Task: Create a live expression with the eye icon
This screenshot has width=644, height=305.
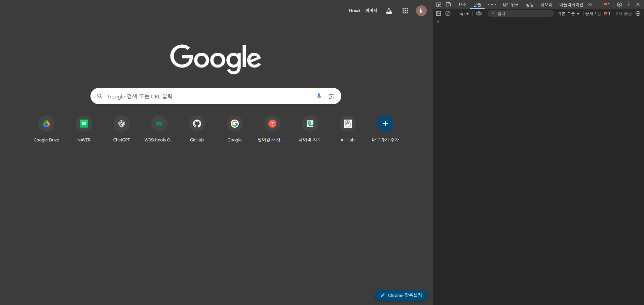Action: point(479,13)
